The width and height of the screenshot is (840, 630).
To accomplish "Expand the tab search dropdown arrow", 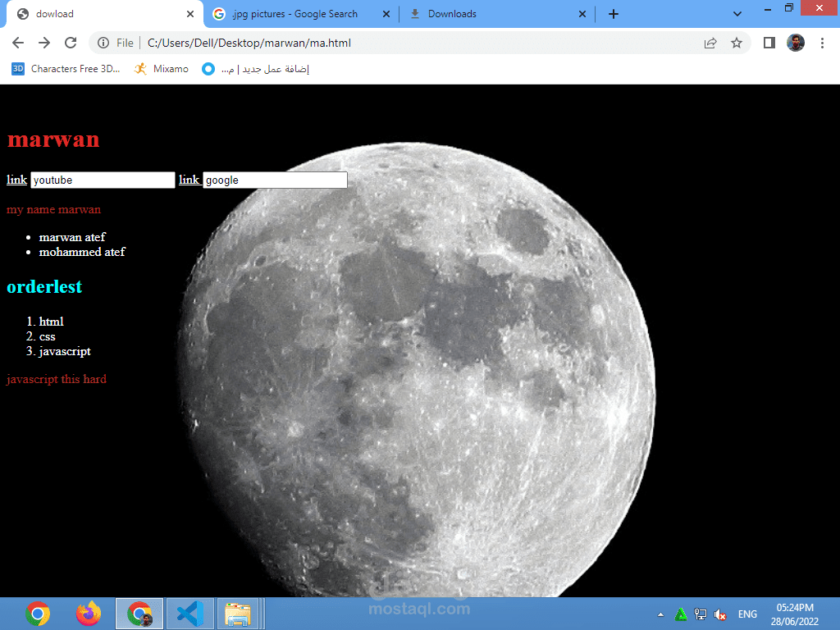I will tap(737, 14).
